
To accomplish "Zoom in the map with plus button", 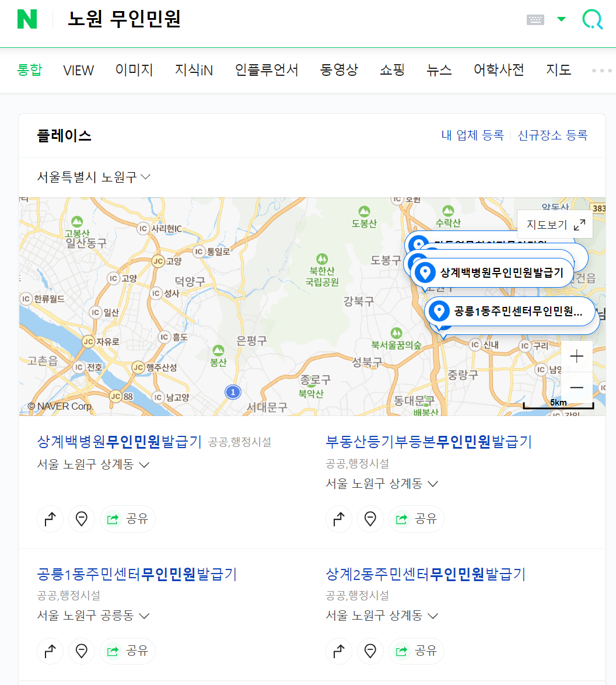I will pos(577,357).
